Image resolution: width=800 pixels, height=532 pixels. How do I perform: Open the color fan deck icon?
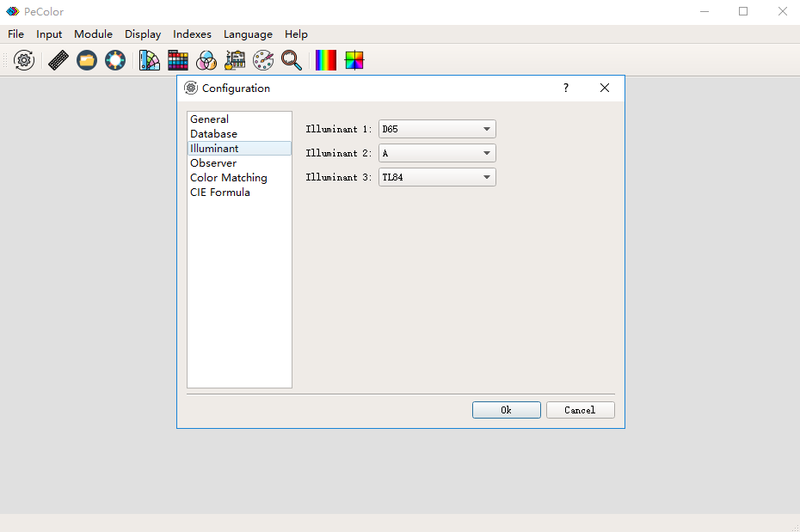pyautogui.click(x=150, y=60)
